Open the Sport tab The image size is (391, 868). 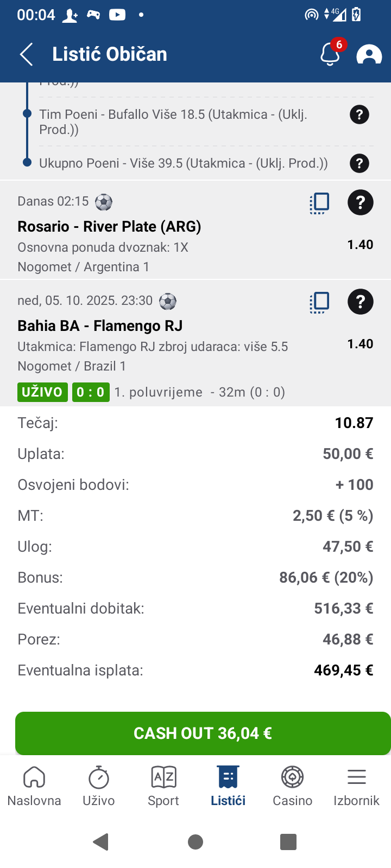pyautogui.click(x=163, y=786)
